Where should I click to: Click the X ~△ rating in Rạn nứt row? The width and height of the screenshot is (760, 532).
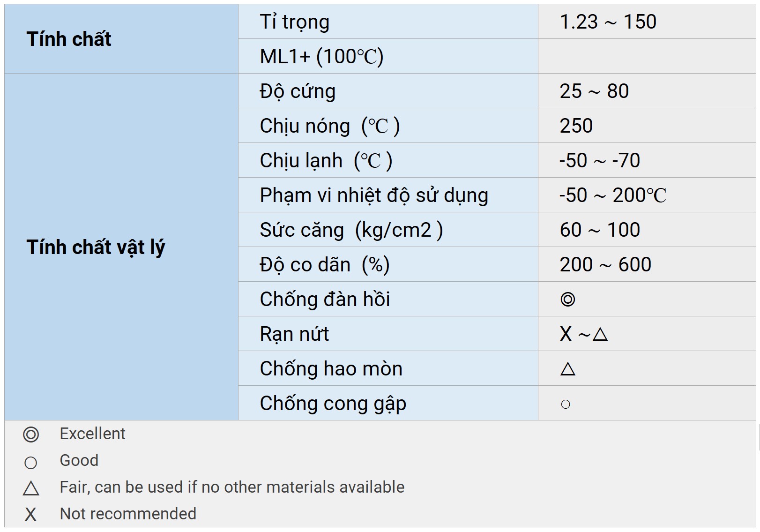tap(583, 334)
